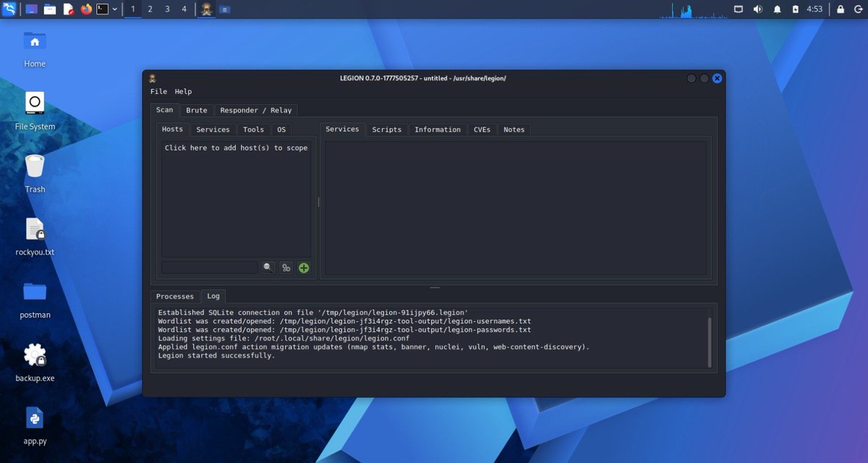
Task: Select the Hosts tab
Action: [172, 129]
